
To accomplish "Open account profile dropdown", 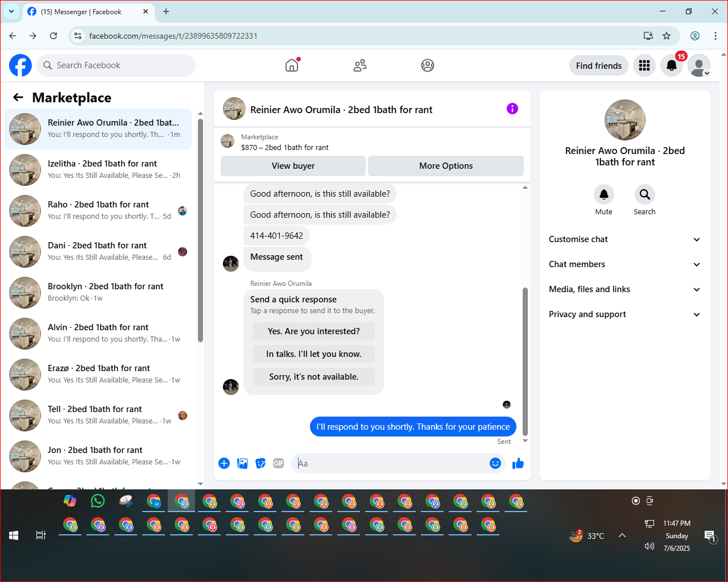I will [x=699, y=66].
